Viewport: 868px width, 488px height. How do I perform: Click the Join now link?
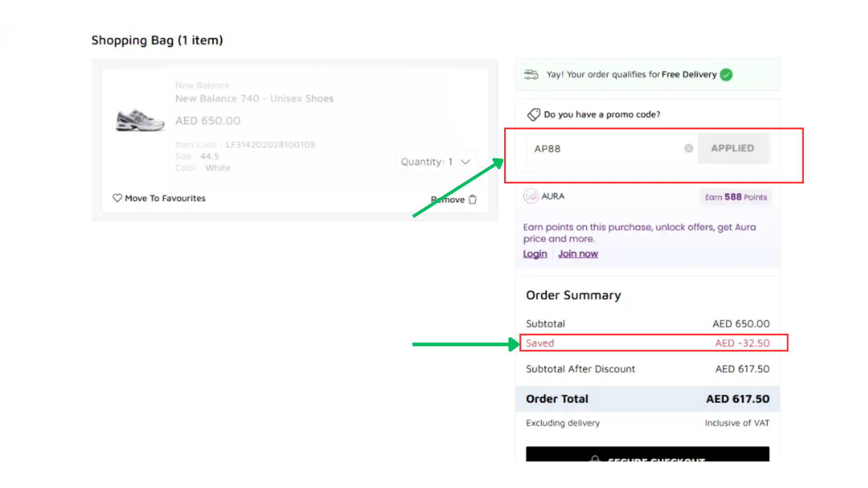click(578, 254)
